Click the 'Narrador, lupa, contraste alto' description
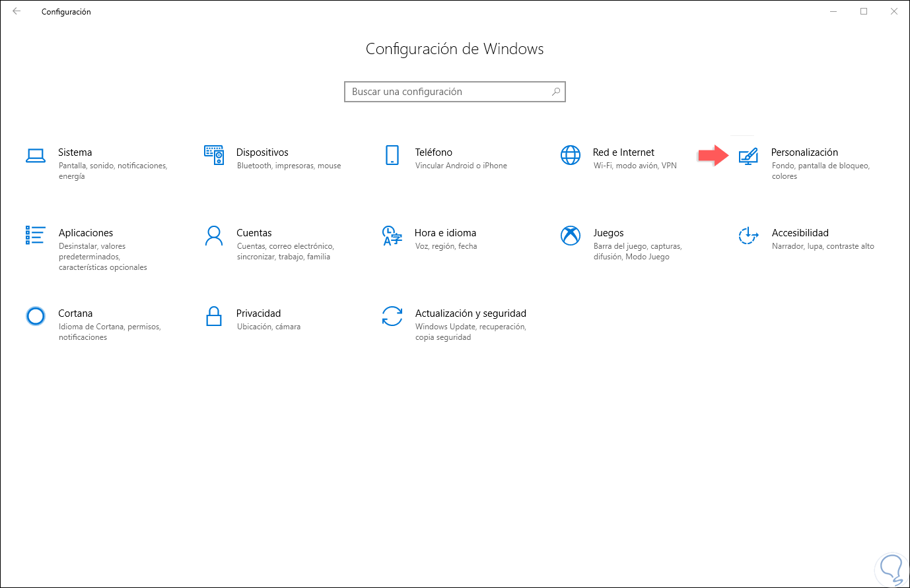 [823, 246]
